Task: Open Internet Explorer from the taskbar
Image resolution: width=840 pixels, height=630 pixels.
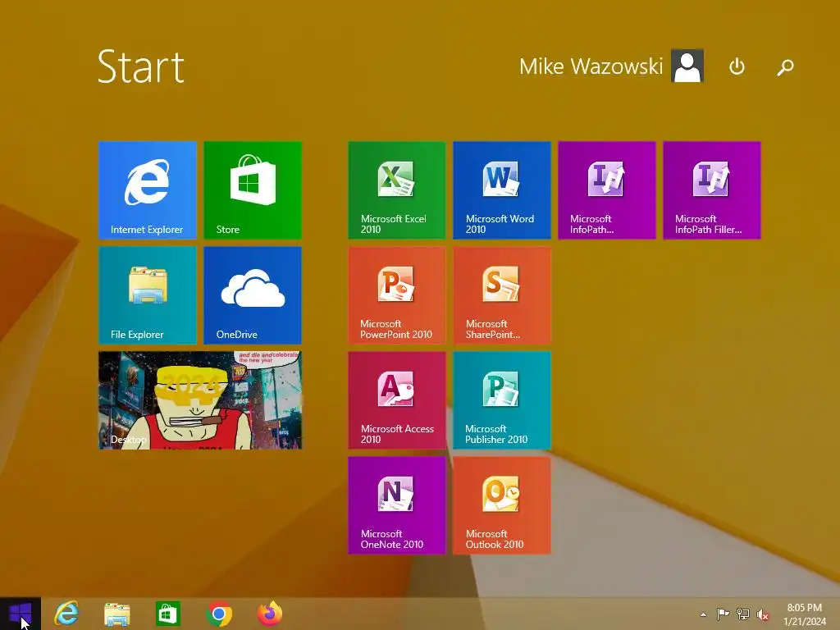Action: [x=66, y=614]
